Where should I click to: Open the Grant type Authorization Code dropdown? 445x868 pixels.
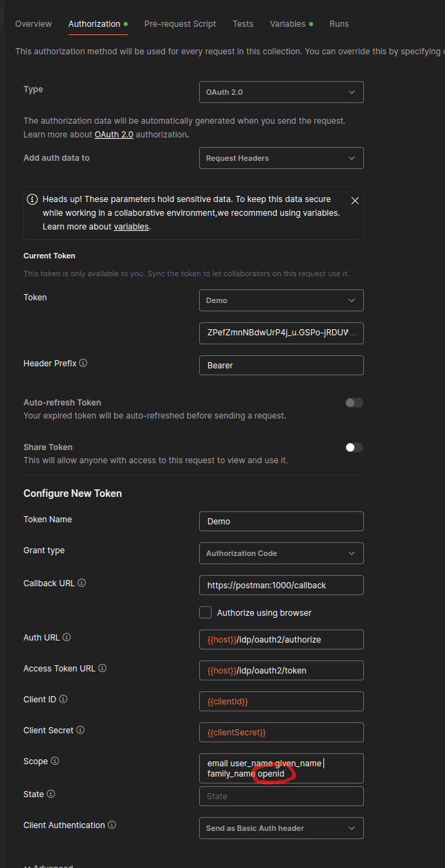pos(281,553)
